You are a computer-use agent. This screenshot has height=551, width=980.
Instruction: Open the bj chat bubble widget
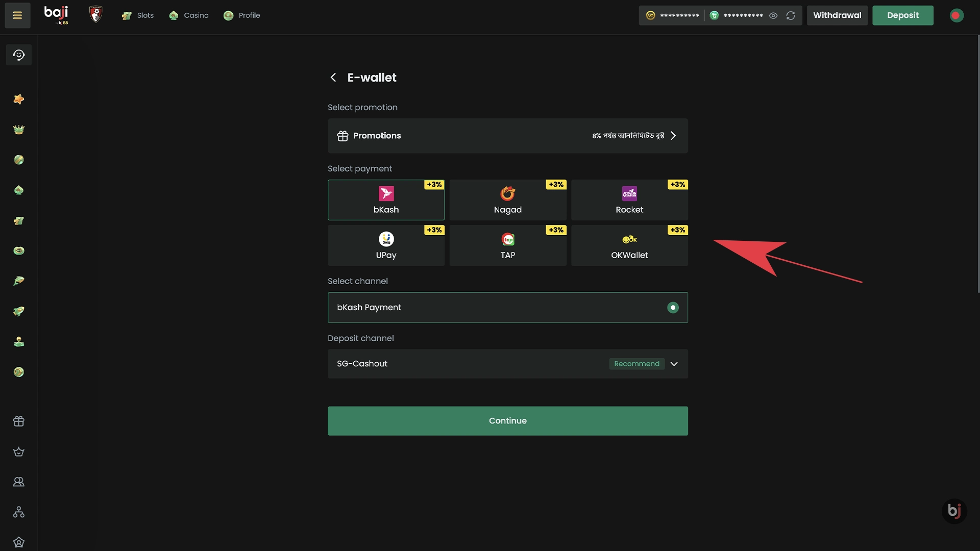coord(954,511)
